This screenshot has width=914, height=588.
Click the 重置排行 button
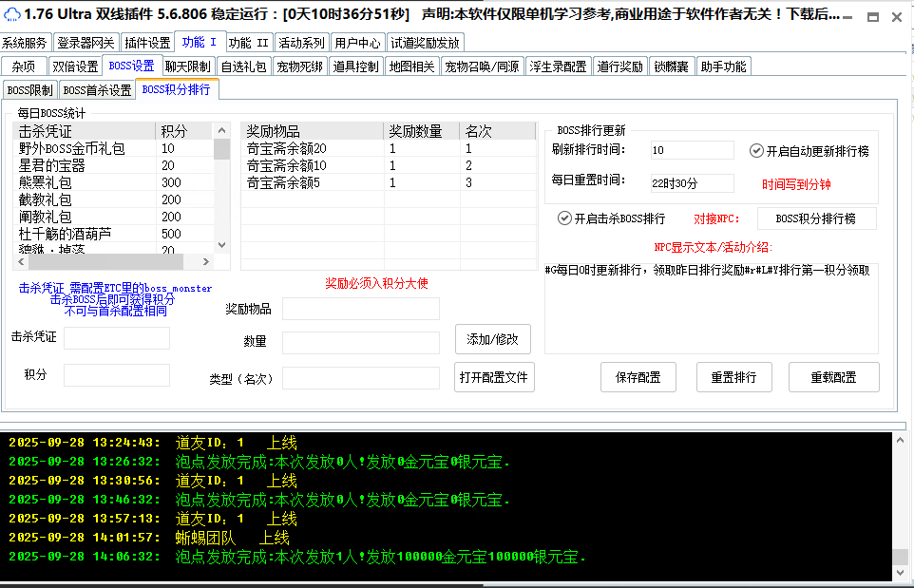pyautogui.click(x=733, y=377)
